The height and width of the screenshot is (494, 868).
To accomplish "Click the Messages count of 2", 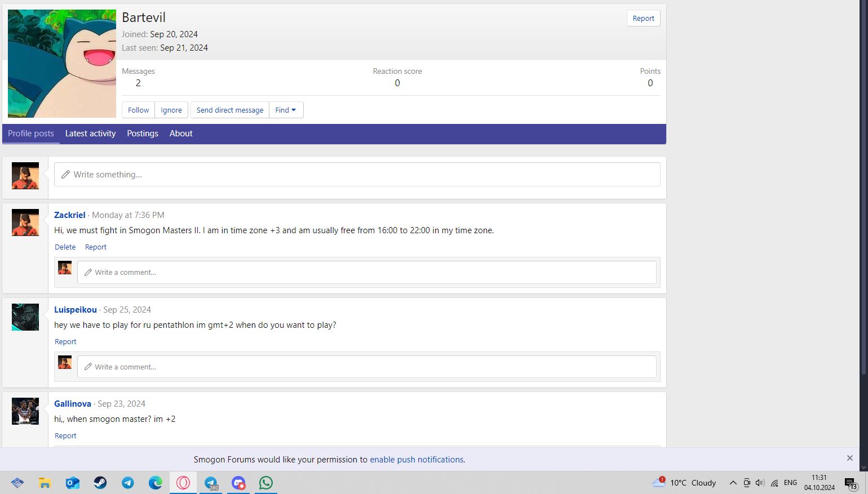I will [138, 83].
